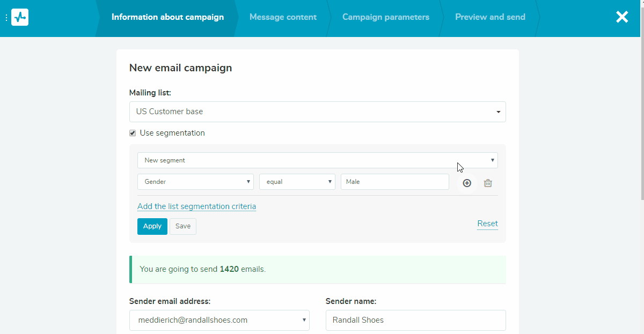Edit the Male condition value field
Screen dimensions: 644x334
click(394, 181)
